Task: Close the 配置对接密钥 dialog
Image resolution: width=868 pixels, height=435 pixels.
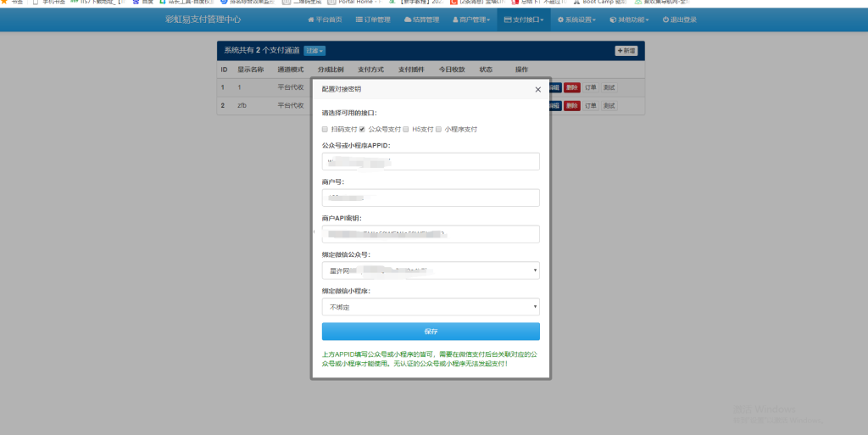Action: pyautogui.click(x=537, y=90)
